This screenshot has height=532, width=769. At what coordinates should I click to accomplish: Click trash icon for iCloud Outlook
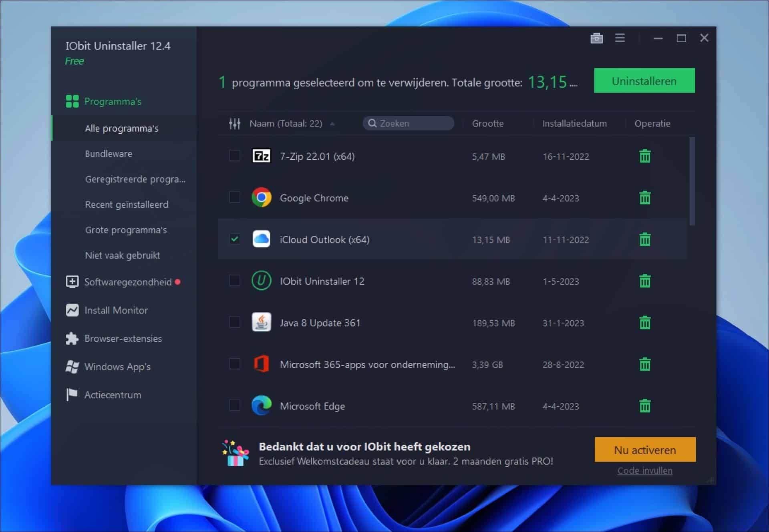coord(645,239)
